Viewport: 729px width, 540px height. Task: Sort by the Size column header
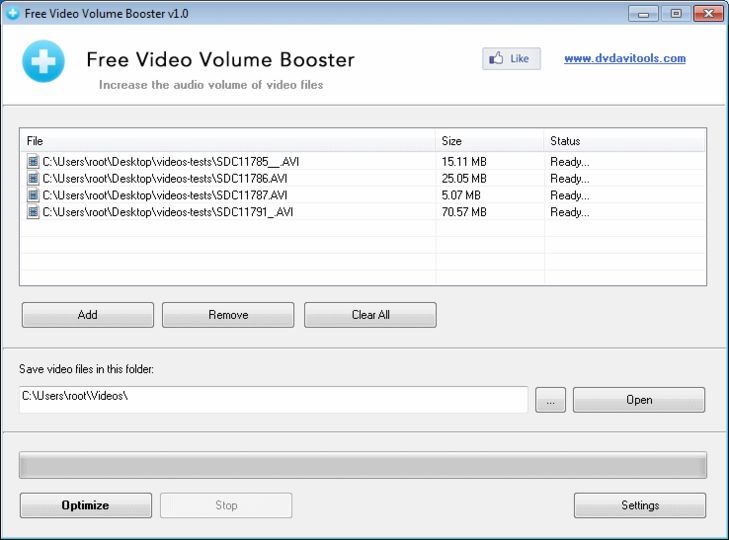click(490, 140)
